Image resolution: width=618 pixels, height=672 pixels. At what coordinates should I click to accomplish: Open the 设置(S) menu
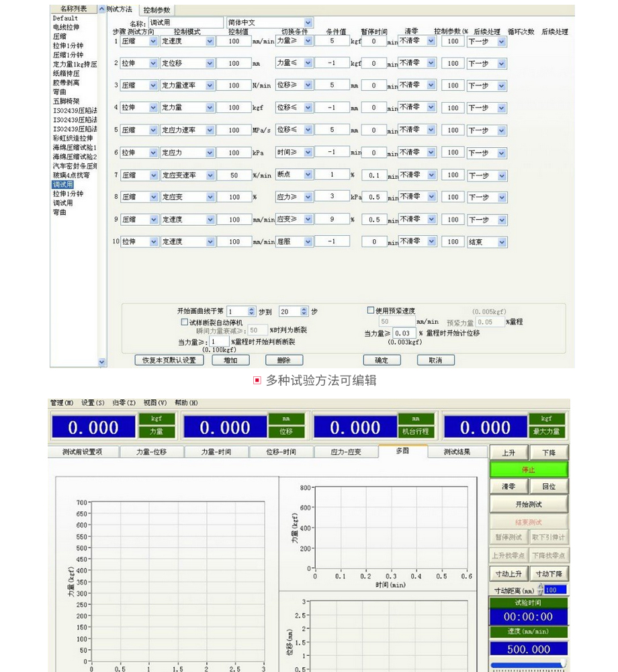pos(93,403)
